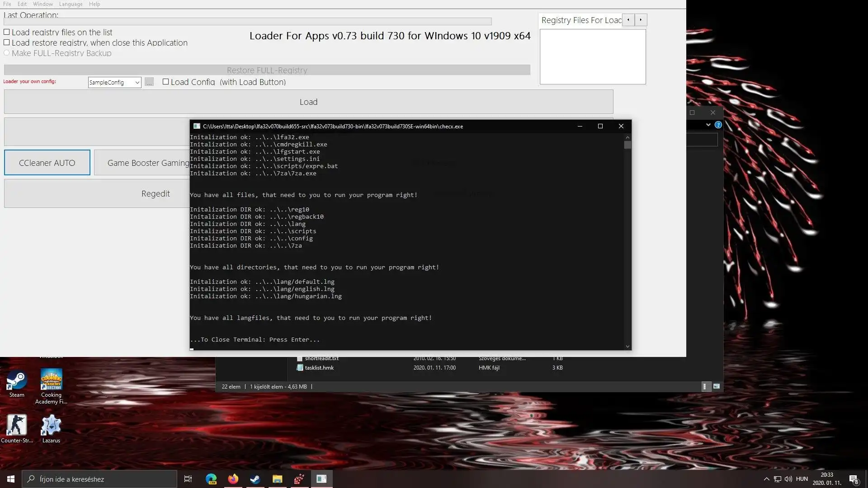Click the Game Booster Gaming button
Image resolution: width=868 pixels, height=488 pixels.
point(148,162)
